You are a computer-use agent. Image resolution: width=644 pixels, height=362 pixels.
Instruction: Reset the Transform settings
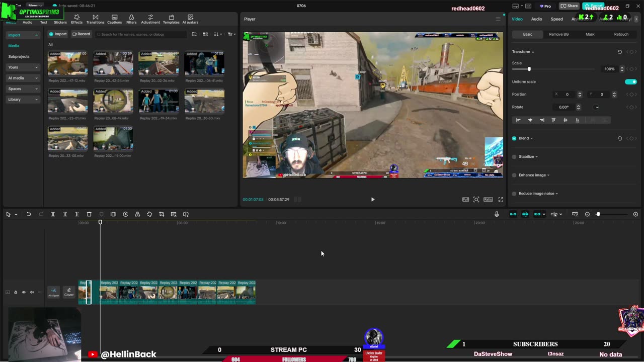[619, 52]
